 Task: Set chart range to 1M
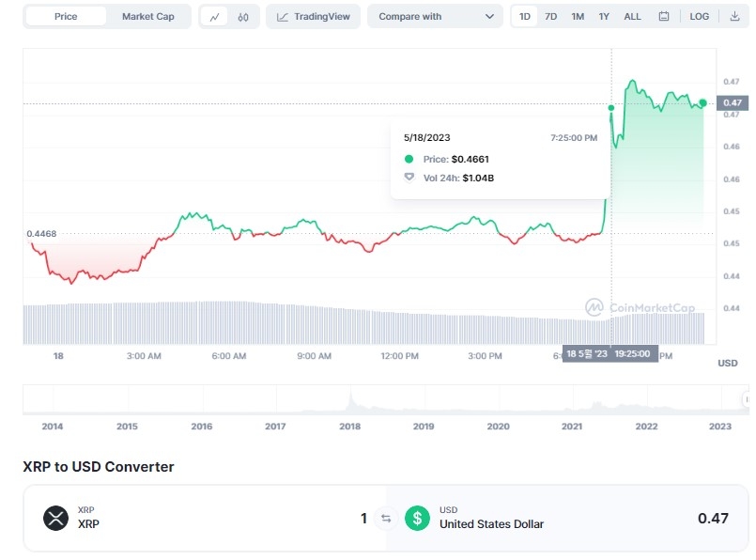578,16
